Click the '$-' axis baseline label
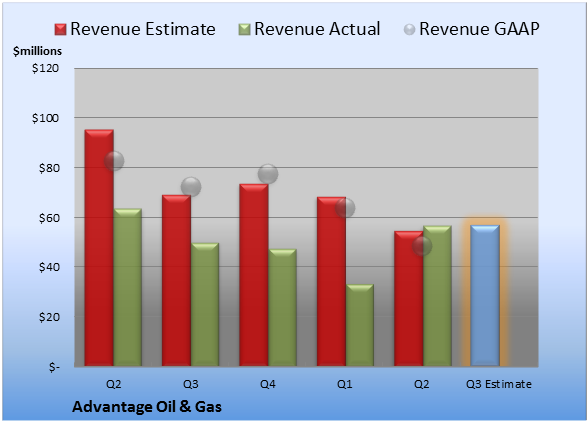Screen dimensions: 588x422 tap(54, 367)
